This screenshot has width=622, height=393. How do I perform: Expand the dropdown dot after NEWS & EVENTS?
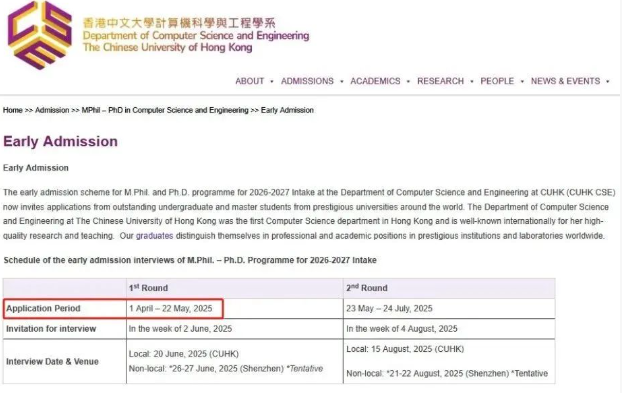click(608, 82)
